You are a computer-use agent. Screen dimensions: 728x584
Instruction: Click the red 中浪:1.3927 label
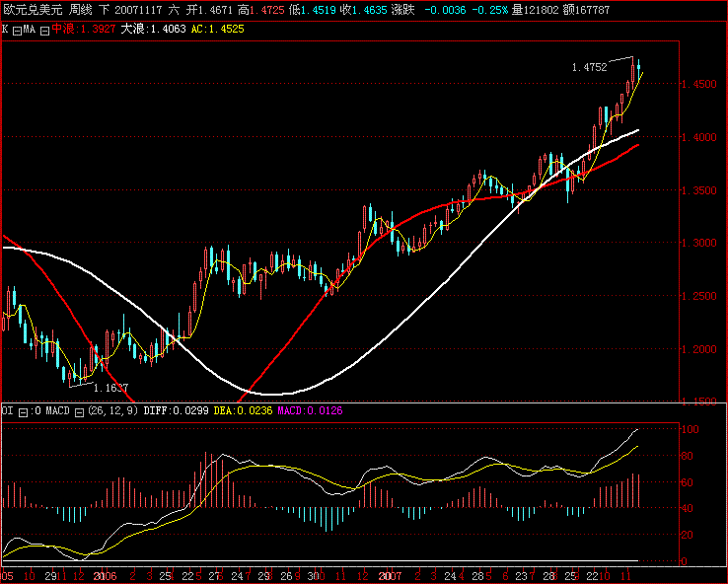(x=84, y=29)
